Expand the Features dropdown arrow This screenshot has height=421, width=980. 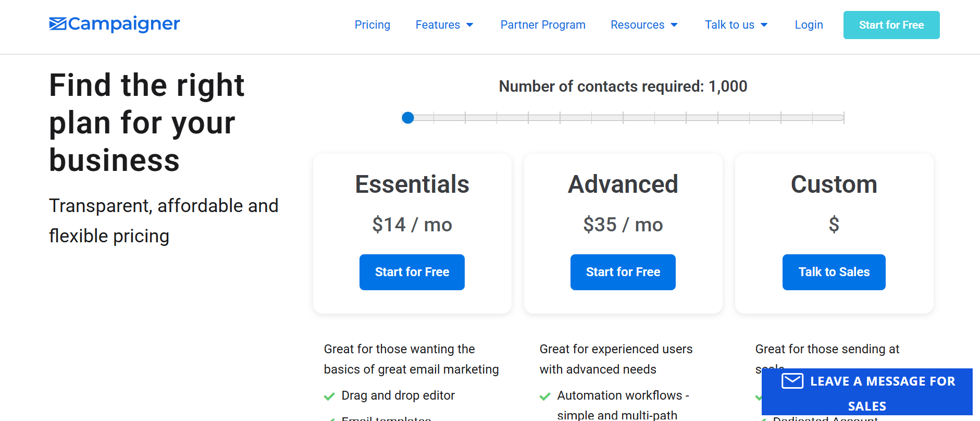click(x=470, y=25)
